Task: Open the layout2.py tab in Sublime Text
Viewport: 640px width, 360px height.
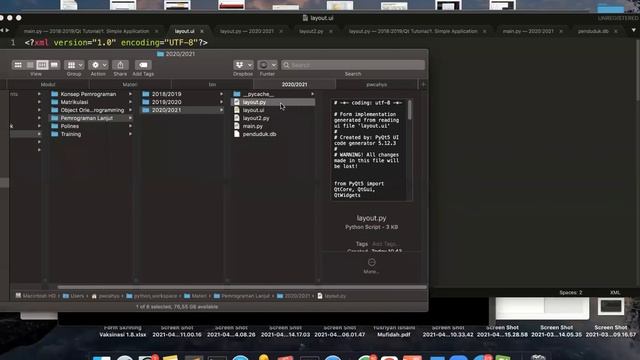Action: pyautogui.click(x=311, y=31)
